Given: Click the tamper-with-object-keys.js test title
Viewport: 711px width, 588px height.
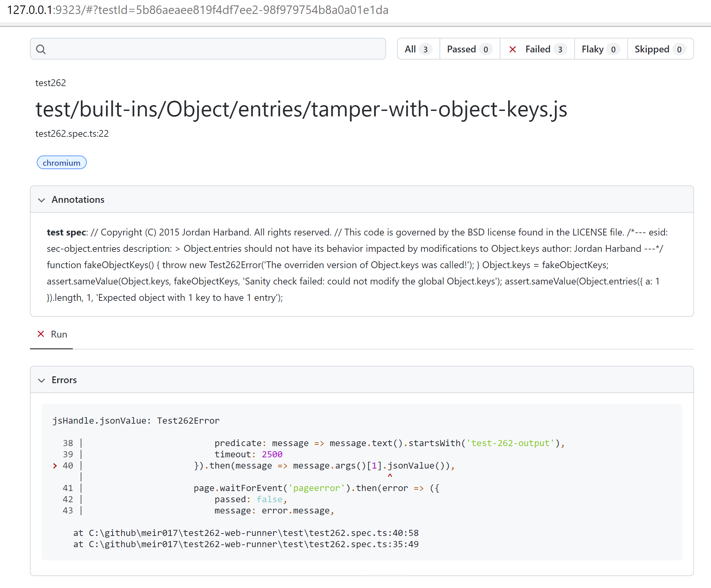Looking at the screenshot, I should [x=302, y=110].
